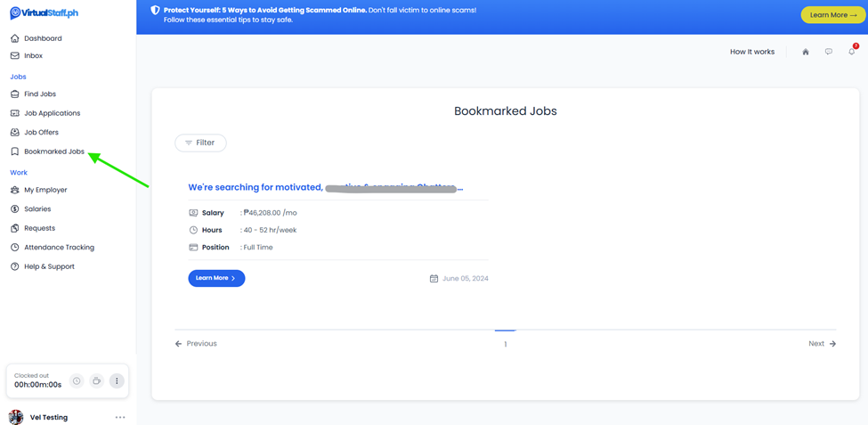Click the home icon in top bar
The height and width of the screenshot is (425, 868).
pyautogui.click(x=806, y=52)
